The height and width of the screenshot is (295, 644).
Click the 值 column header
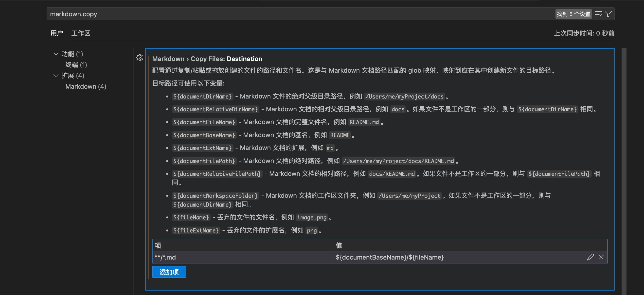(x=339, y=245)
